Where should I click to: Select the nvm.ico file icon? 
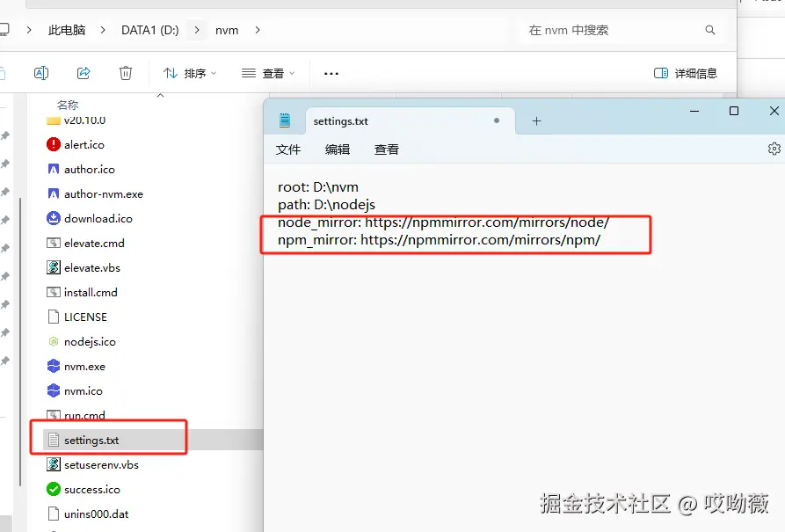coord(54,390)
